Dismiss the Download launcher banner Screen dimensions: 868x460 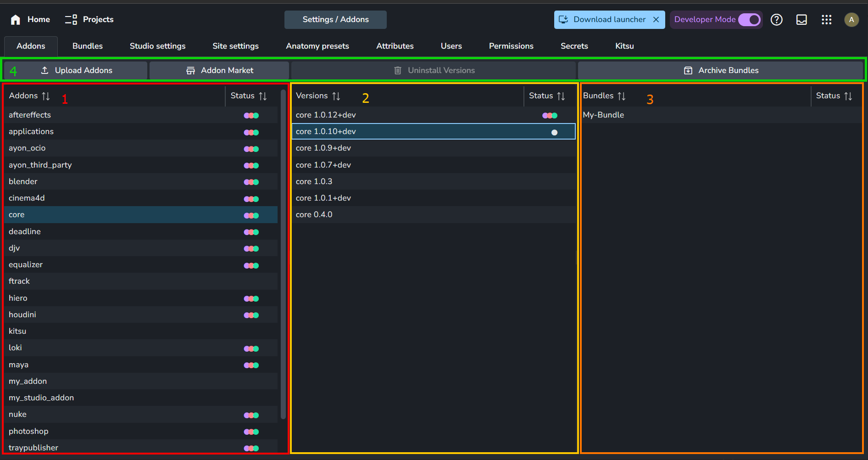pyautogui.click(x=656, y=19)
